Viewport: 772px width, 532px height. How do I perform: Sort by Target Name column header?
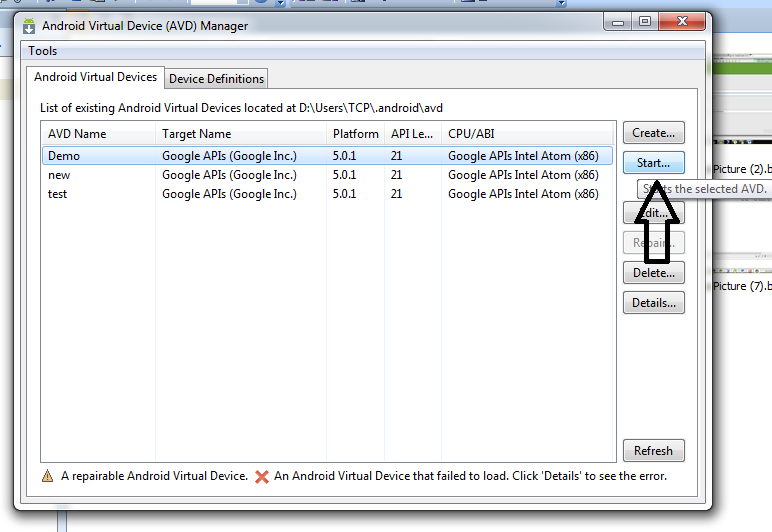coord(241,134)
